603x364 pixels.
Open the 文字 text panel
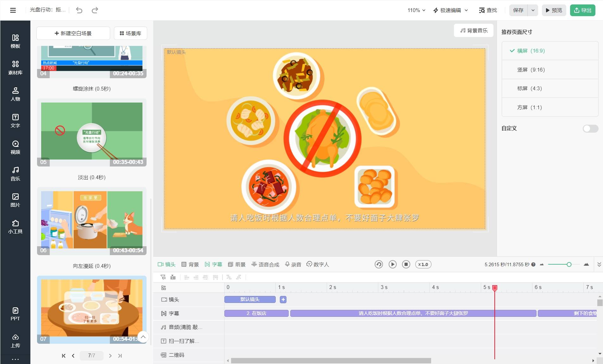click(15, 121)
